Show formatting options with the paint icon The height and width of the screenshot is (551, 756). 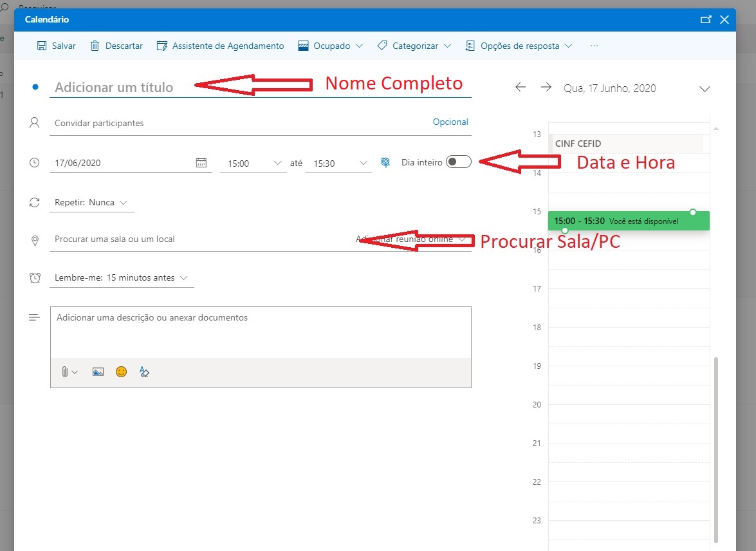click(144, 372)
